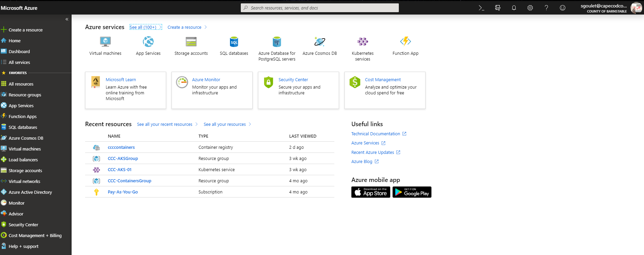Click the Pay-As-You-Go key icon
This screenshot has height=255, width=644.
pyautogui.click(x=97, y=192)
